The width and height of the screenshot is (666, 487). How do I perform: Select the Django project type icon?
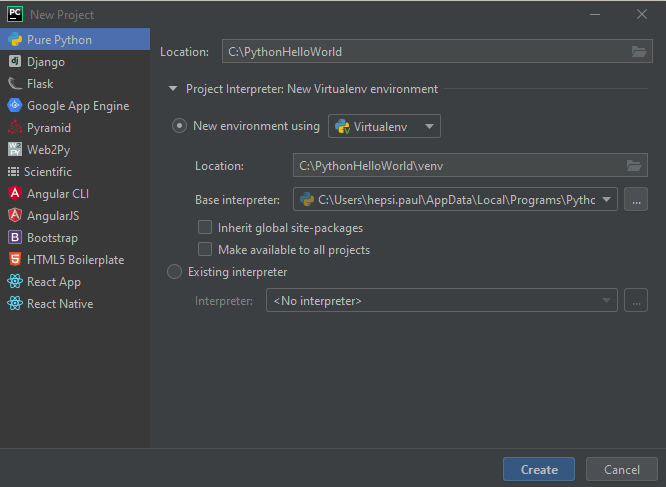15,62
